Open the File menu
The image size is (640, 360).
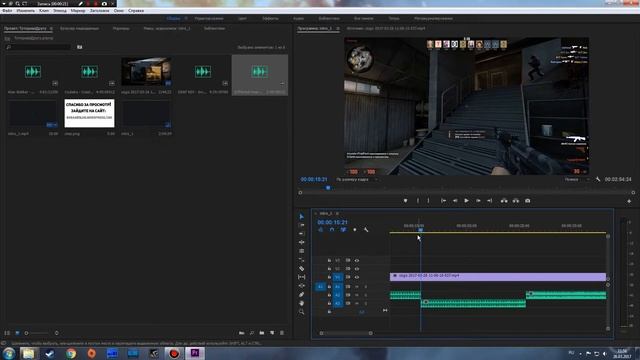pos(7,11)
